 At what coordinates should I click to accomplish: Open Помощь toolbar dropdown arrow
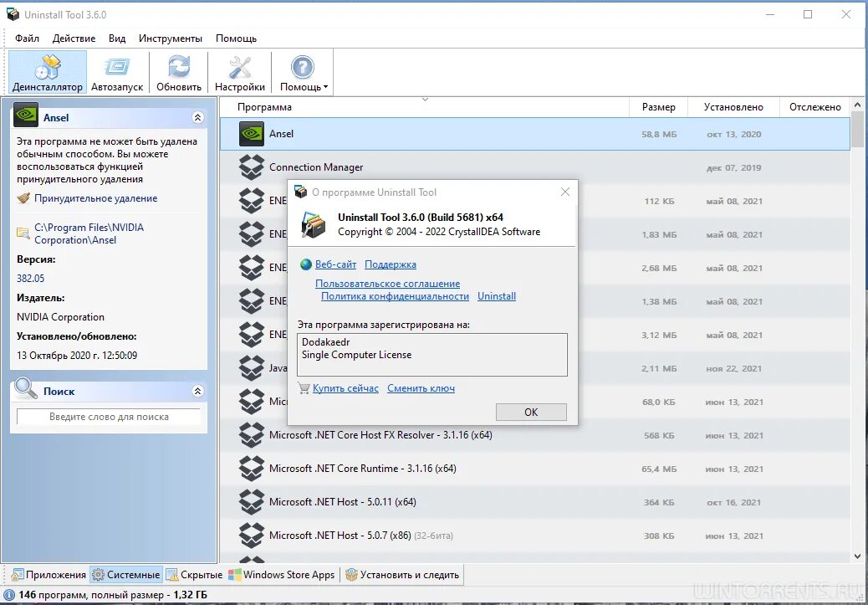coord(325,87)
